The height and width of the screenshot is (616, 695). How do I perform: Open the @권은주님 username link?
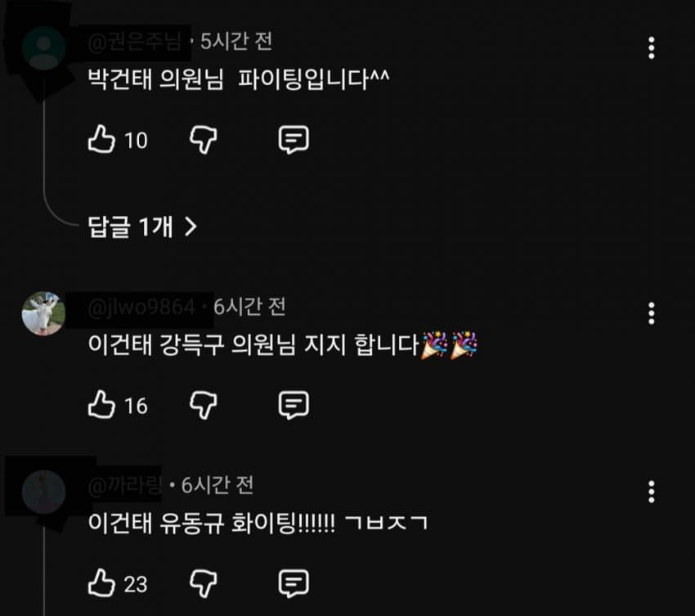tap(135, 43)
